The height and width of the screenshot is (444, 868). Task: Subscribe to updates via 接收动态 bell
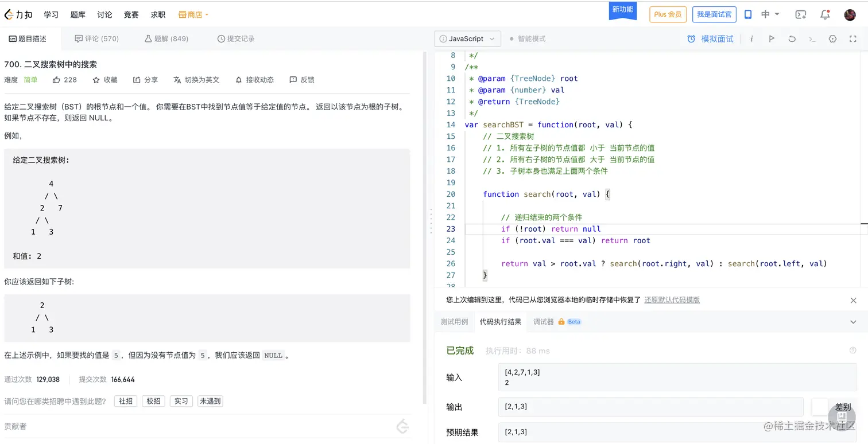click(254, 80)
